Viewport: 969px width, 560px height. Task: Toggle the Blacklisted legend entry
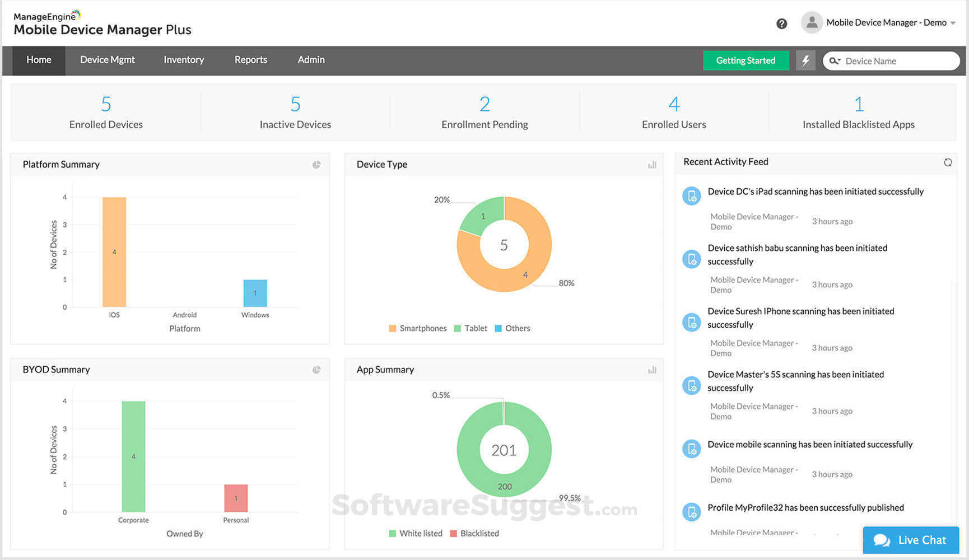pyautogui.click(x=474, y=533)
